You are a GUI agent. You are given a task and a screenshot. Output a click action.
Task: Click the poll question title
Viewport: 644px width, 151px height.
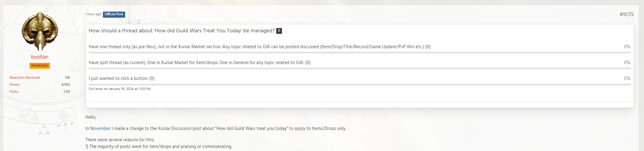[x=181, y=31]
